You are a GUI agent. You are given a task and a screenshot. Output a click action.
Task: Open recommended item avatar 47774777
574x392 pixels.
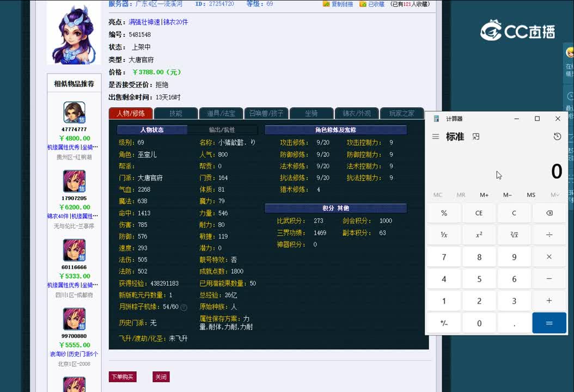(x=74, y=112)
